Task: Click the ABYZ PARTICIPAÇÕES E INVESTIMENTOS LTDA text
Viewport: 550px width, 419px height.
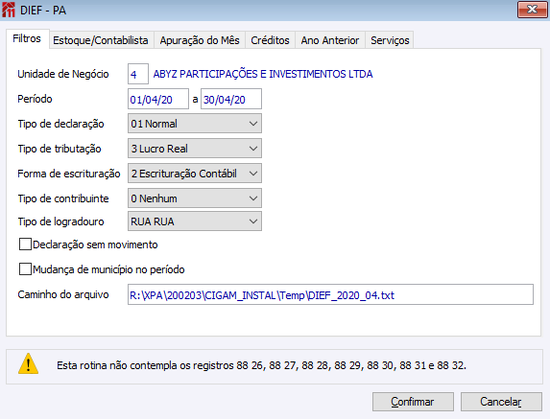Action: (x=263, y=74)
